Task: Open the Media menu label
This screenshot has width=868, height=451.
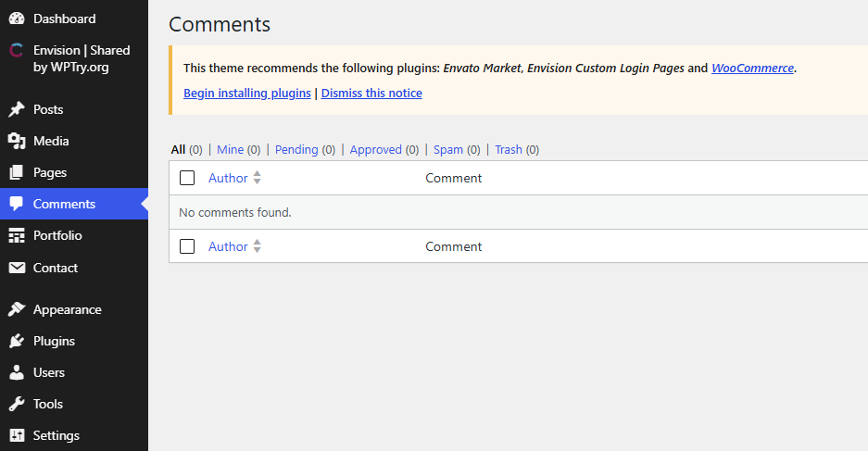Action: tap(51, 141)
